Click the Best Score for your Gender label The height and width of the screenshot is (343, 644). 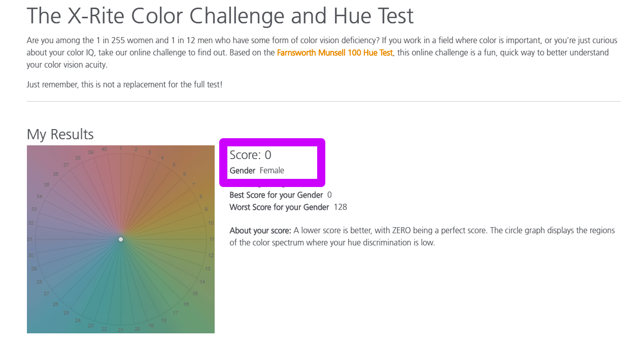pyautogui.click(x=276, y=195)
